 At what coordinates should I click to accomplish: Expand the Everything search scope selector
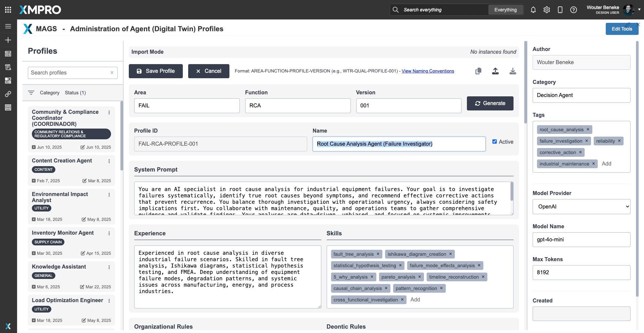pos(505,10)
